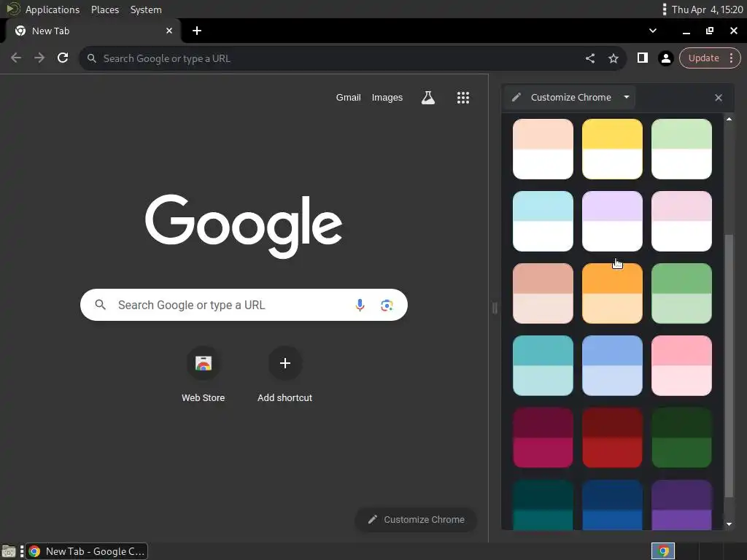The image size is (747, 560).
Task: Select the dark blue color theme
Action: pos(612,505)
